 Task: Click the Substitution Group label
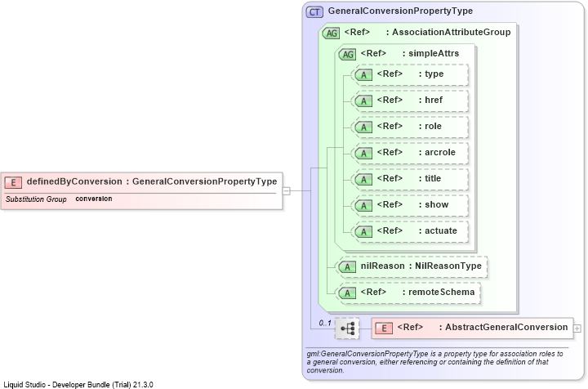point(36,199)
